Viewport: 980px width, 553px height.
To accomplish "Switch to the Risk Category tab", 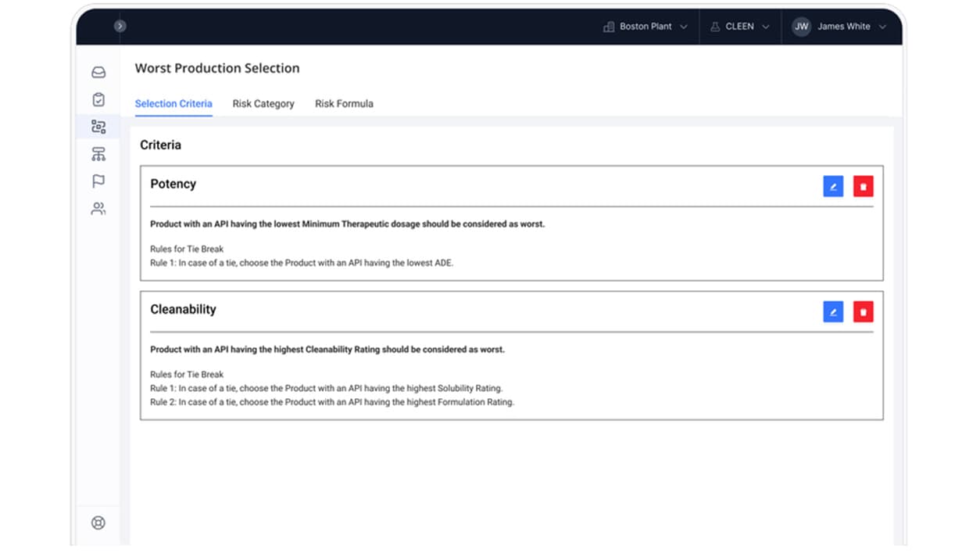I will coord(263,103).
